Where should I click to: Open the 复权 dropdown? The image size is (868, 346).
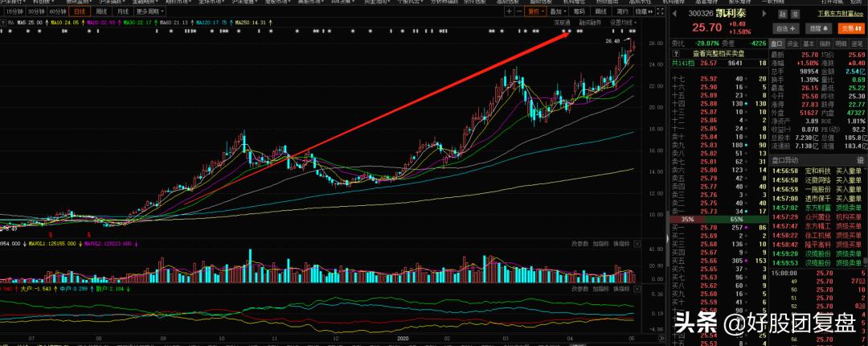536,11
